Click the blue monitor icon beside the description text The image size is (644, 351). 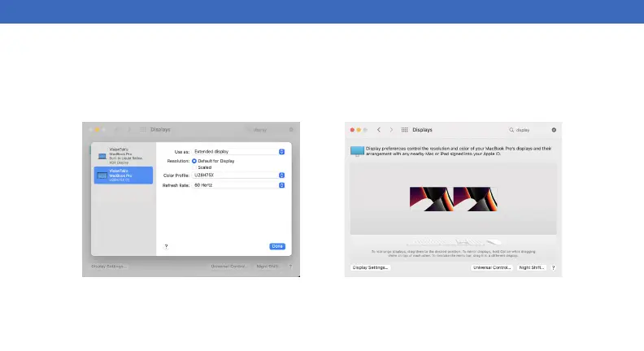point(357,151)
